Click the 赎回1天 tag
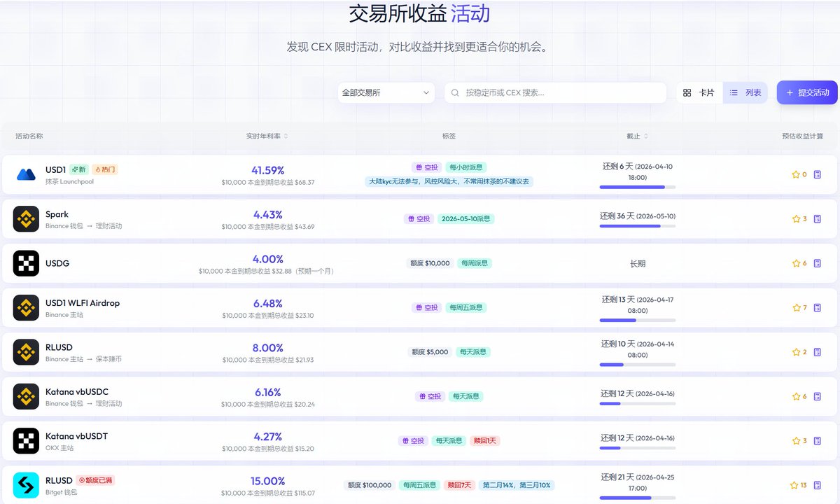840x504 pixels. point(485,441)
